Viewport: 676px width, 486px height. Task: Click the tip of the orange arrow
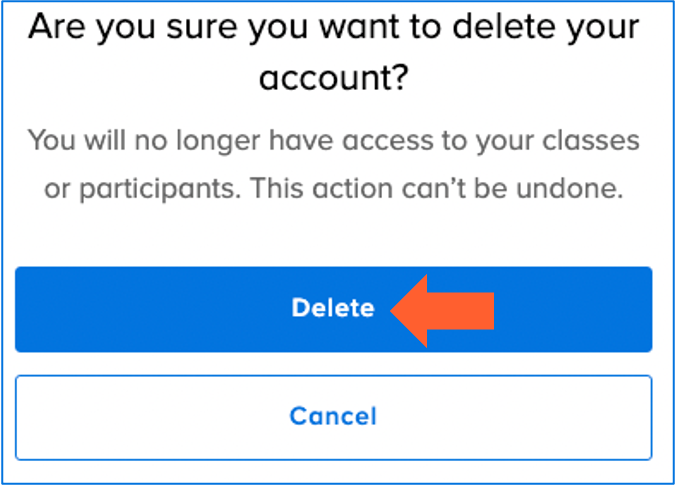coord(395,309)
